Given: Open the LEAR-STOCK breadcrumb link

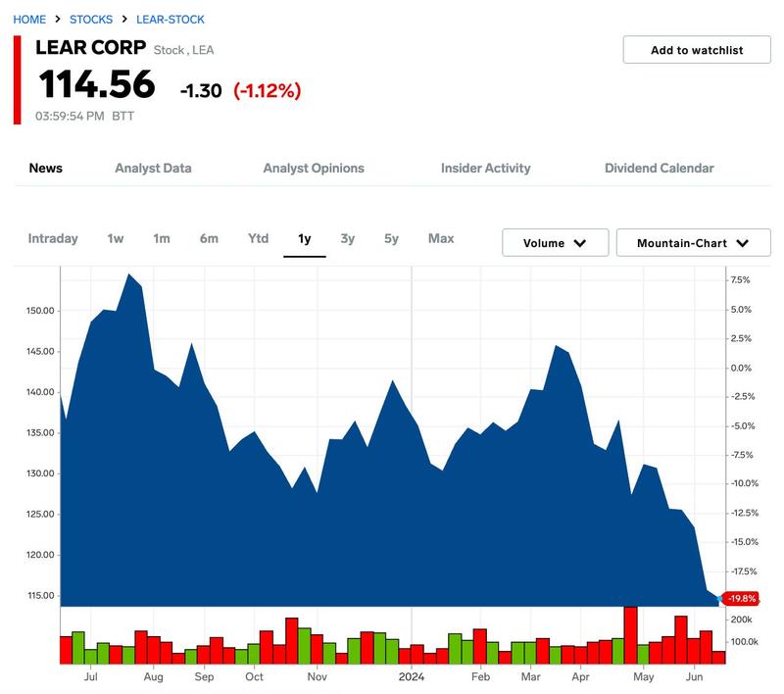Looking at the screenshot, I should 170,20.
